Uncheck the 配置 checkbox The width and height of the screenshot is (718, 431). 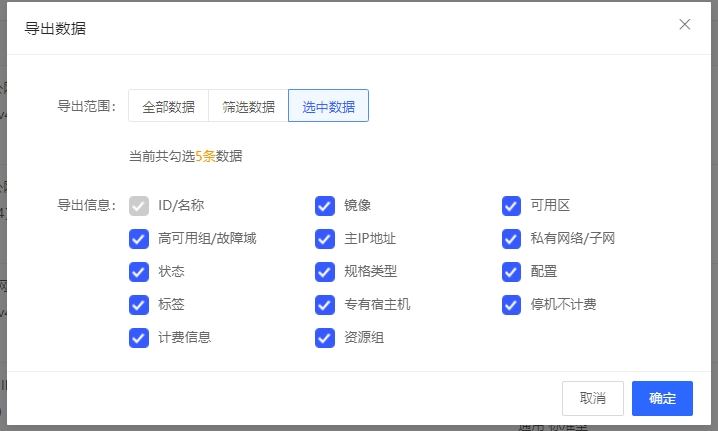click(x=511, y=272)
